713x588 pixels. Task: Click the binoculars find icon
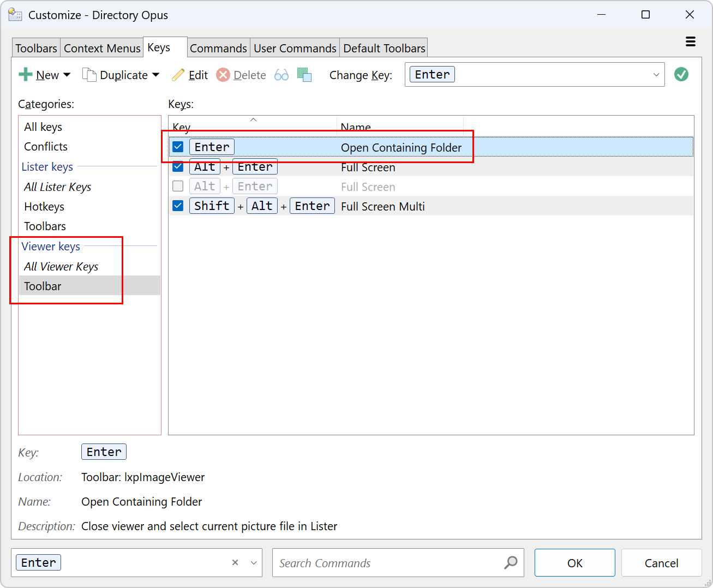click(x=281, y=75)
